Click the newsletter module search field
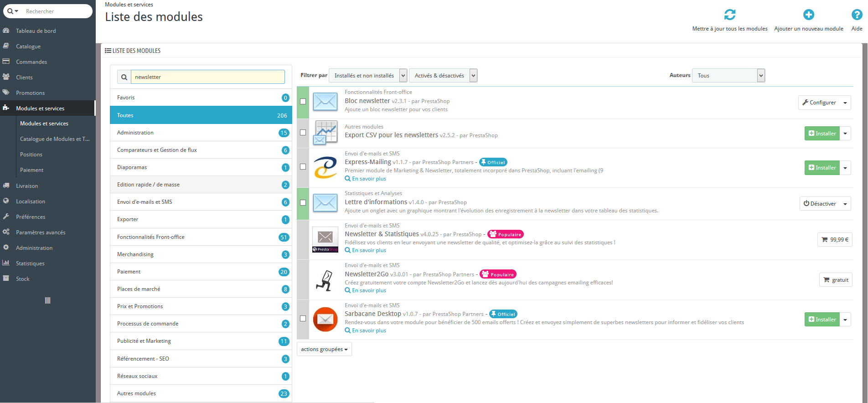 pyautogui.click(x=208, y=77)
